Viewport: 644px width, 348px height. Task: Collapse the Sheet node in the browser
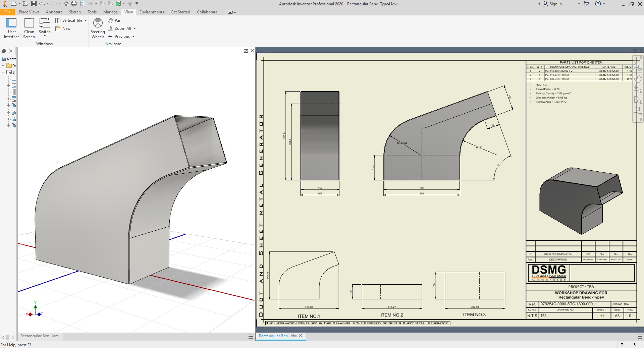point(3,72)
